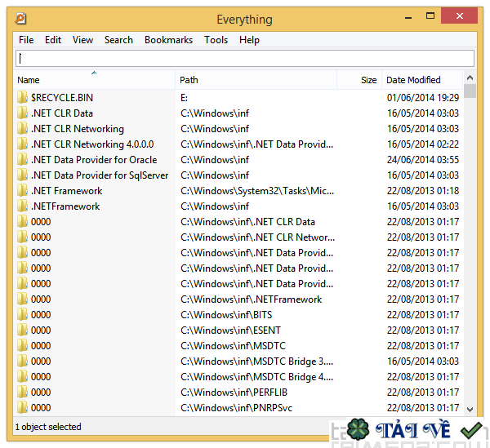Click folder icon of 0000 in inf\MSDTC
The width and height of the screenshot is (490, 448).
(x=22, y=346)
